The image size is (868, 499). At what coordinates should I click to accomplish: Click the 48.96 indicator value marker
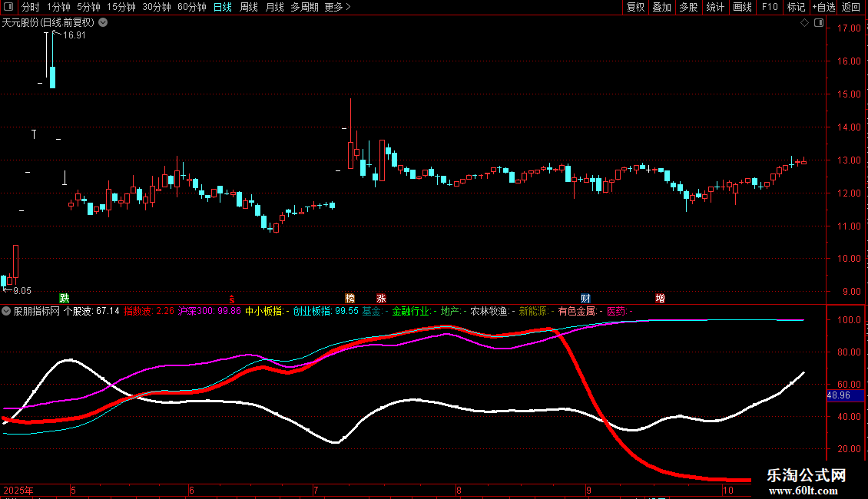tap(838, 395)
